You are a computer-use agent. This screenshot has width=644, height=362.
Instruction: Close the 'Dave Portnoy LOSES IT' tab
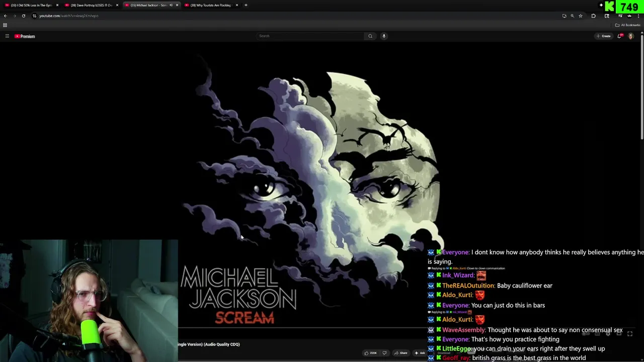point(117,5)
